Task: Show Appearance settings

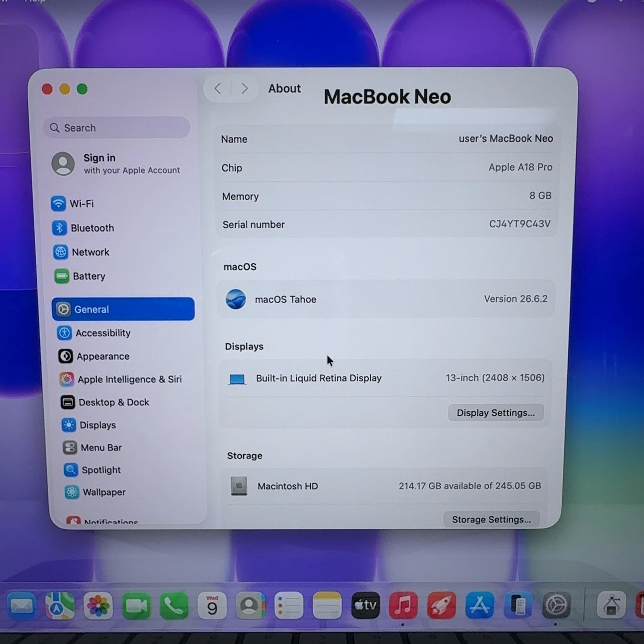Action: coord(94,356)
